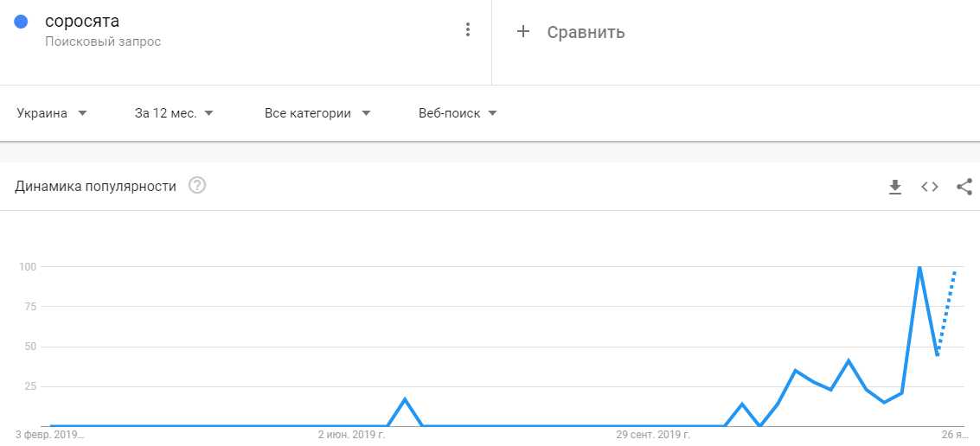
Task: Open the Веб-поиск search type dropdown
Action: [x=458, y=113]
